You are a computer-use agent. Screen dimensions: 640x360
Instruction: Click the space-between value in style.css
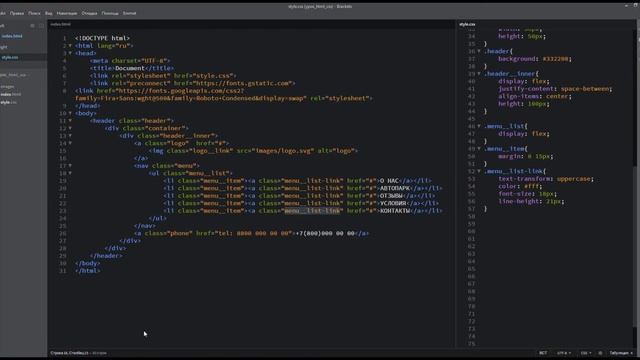pyautogui.click(x=584, y=89)
